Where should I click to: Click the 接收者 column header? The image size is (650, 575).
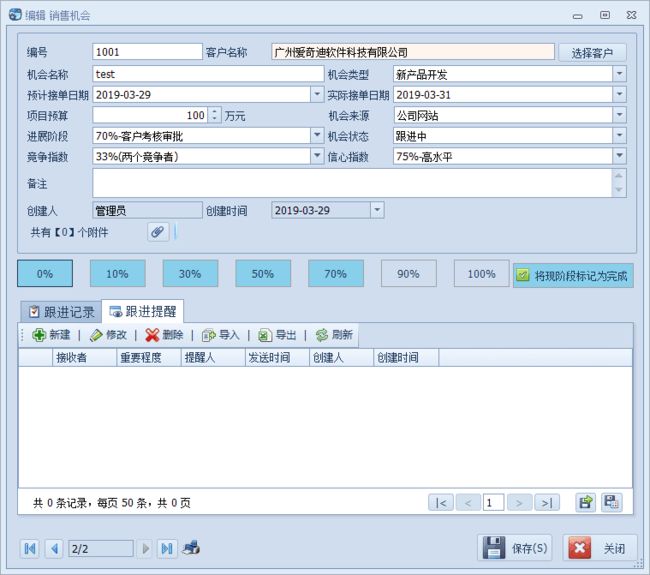[x=84, y=357]
